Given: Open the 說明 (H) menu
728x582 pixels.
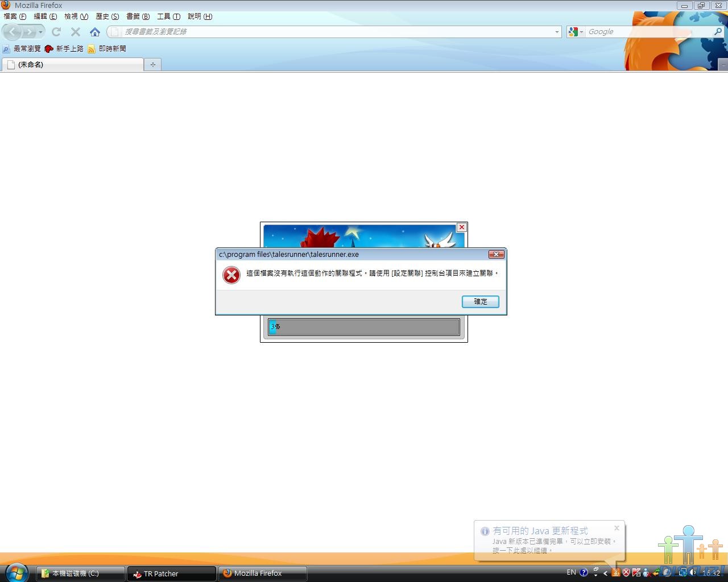Looking at the screenshot, I should (x=200, y=16).
